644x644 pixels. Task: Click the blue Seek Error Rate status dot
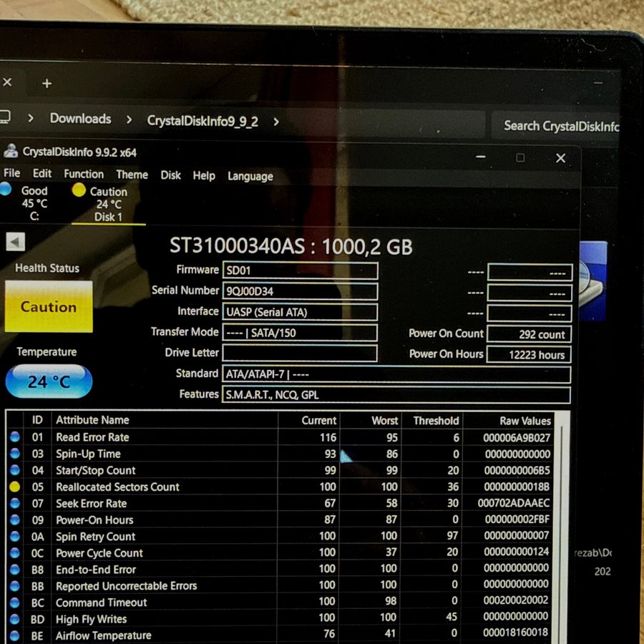[x=15, y=503]
